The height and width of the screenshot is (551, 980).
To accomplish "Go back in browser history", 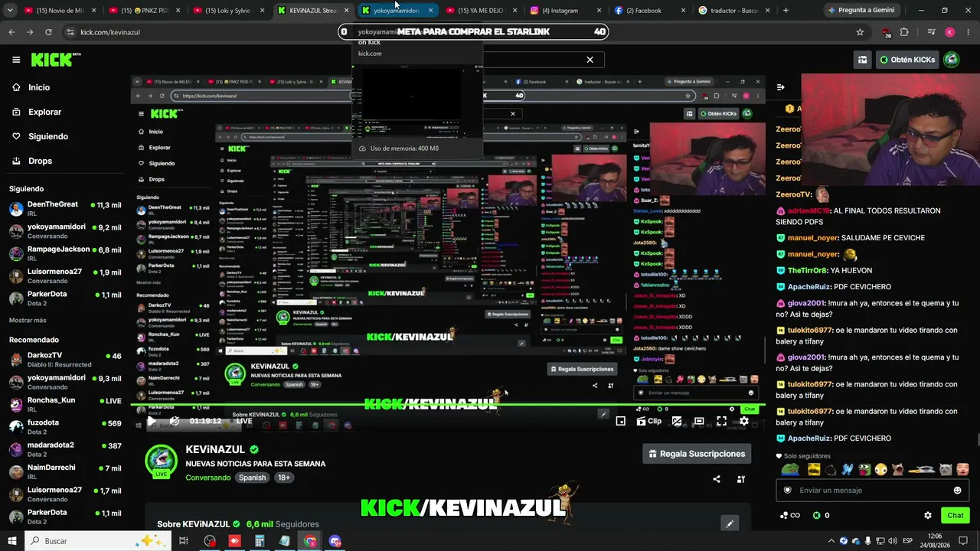I will (11, 32).
